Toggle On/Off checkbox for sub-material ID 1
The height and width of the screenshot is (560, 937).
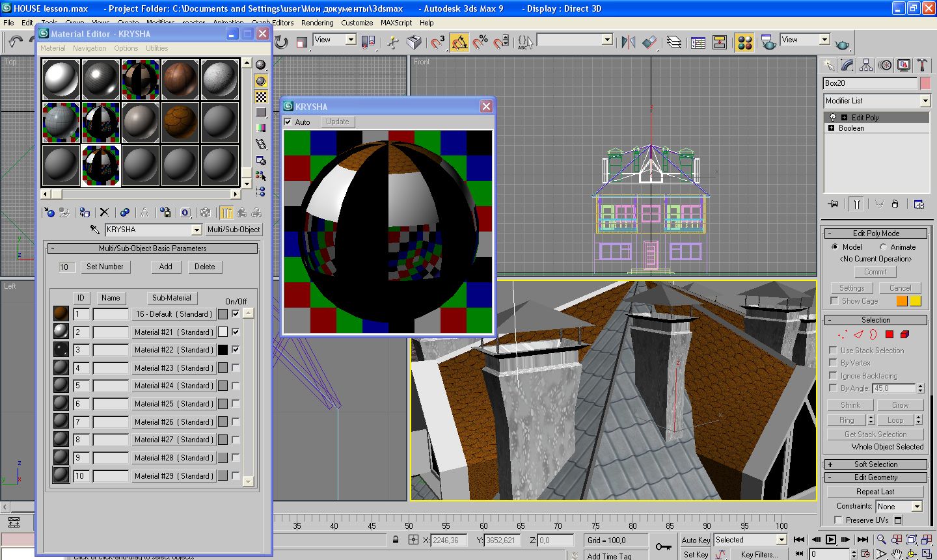[x=236, y=313]
